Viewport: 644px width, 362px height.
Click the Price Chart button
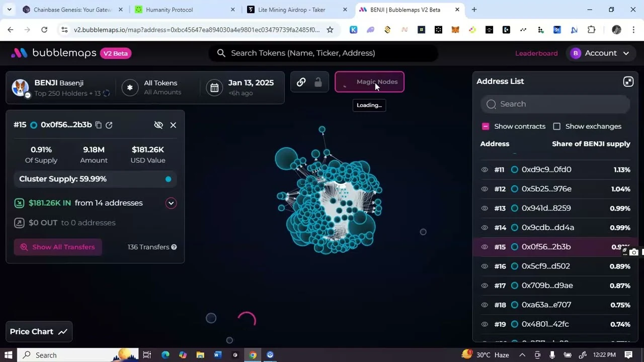(x=39, y=331)
